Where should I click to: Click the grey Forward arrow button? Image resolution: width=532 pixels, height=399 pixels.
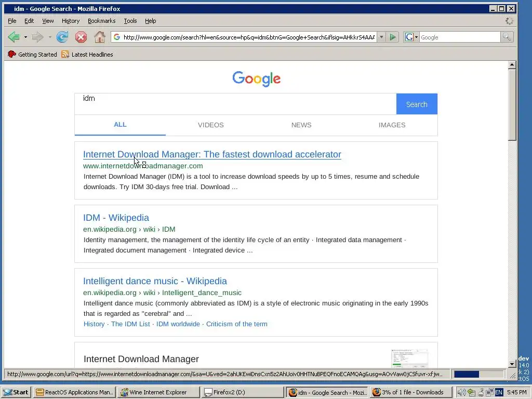pos(37,37)
